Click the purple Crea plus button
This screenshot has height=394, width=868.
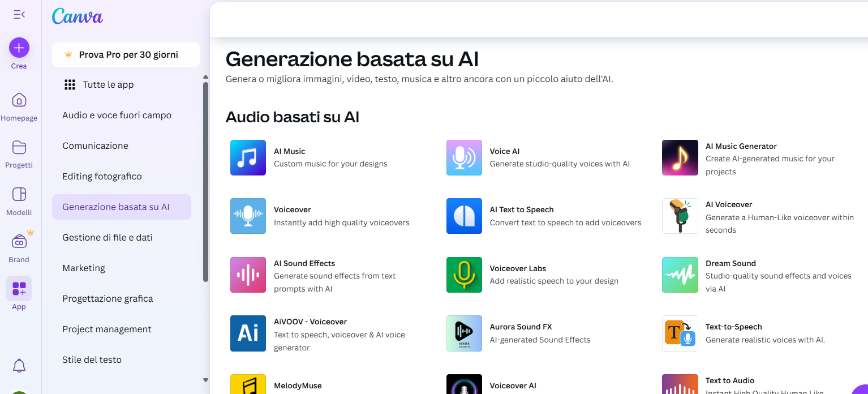(x=19, y=48)
